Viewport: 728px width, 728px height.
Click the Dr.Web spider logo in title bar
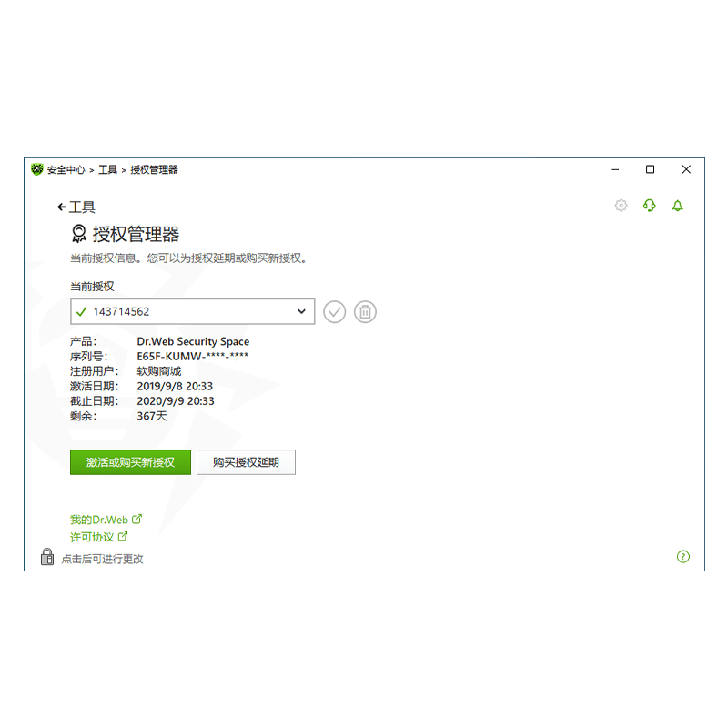point(37,169)
